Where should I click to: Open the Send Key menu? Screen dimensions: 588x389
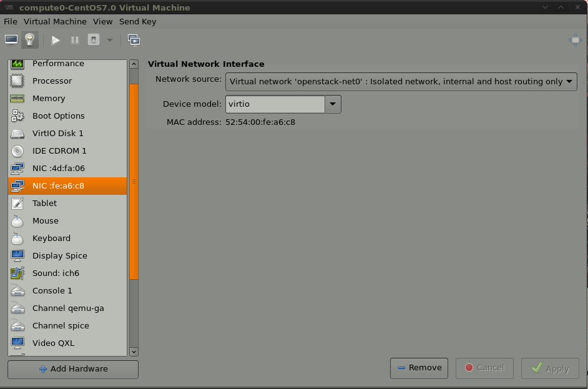(x=137, y=21)
